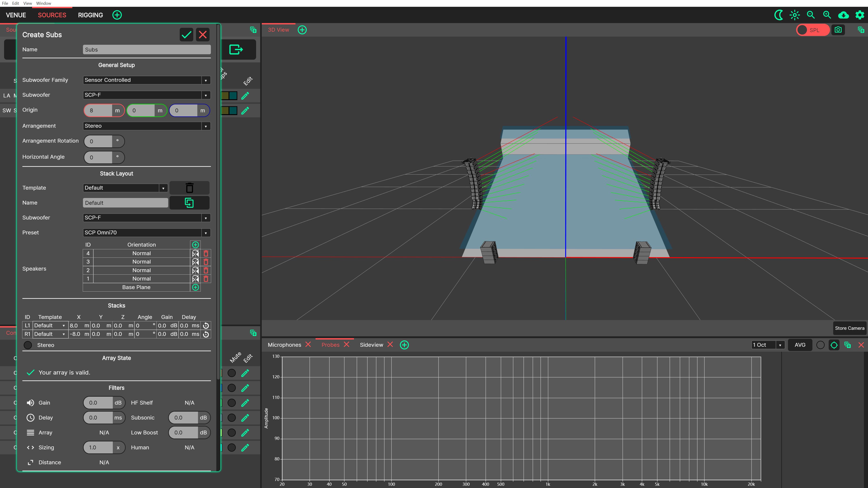Confirm Create Subs with green checkmark
The image size is (868, 488).
point(186,35)
